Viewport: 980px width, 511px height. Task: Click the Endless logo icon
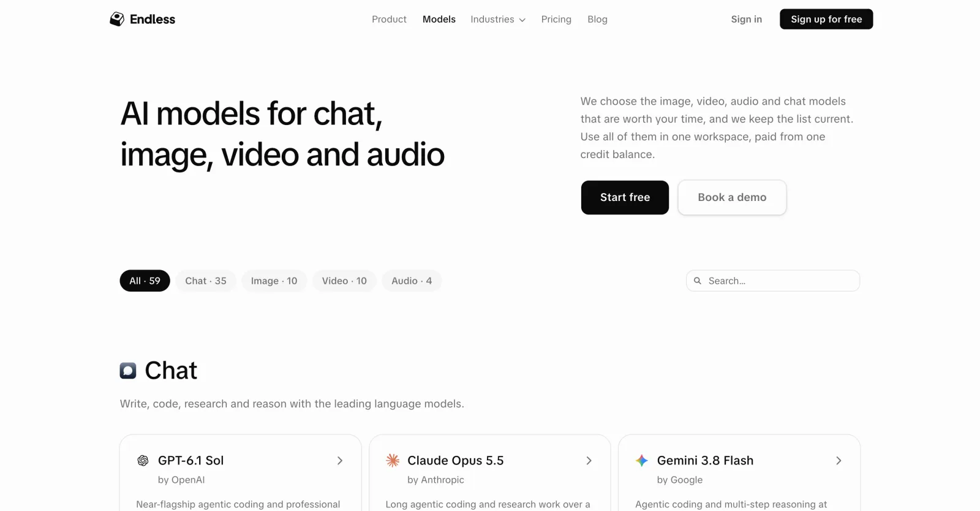pyautogui.click(x=117, y=19)
